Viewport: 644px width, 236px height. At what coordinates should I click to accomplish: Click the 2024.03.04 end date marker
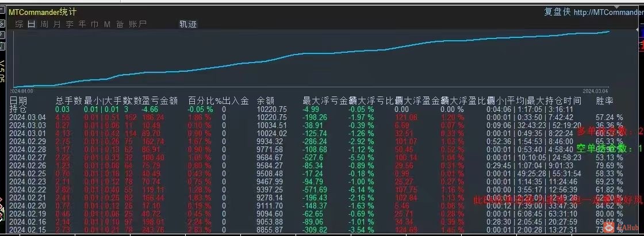596,91
